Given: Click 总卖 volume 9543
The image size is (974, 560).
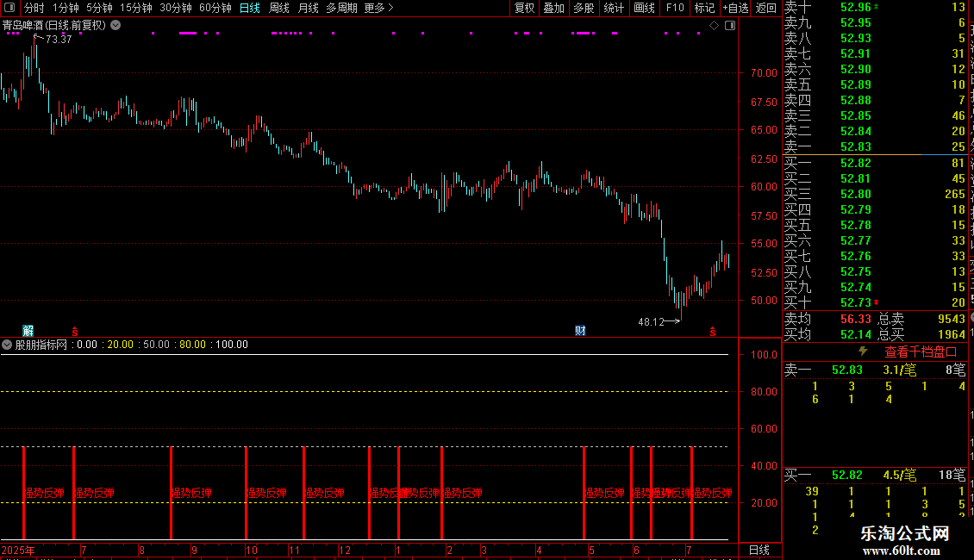Looking at the screenshot, I should (952, 319).
